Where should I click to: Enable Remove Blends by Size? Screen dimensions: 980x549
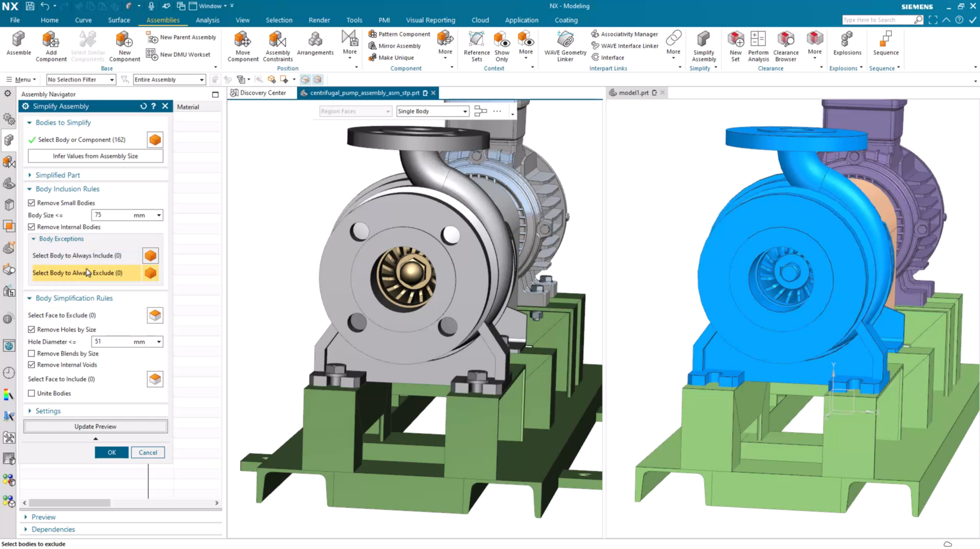32,353
